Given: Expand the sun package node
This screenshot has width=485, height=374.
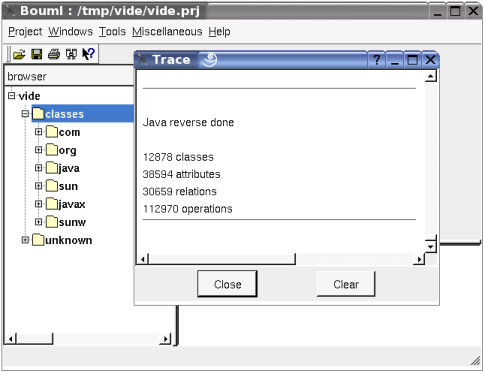Looking at the screenshot, I should [38, 186].
